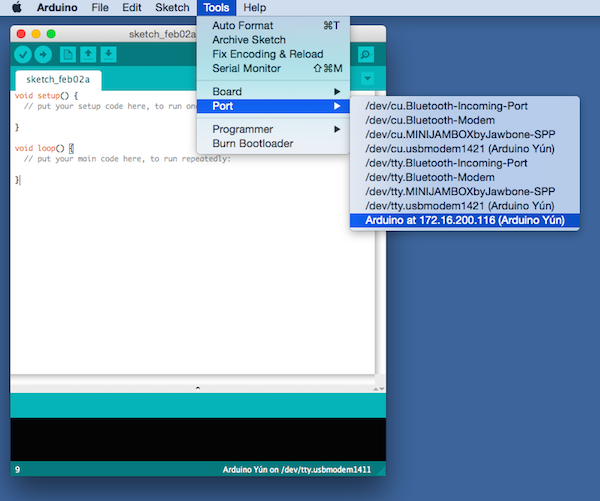Viewport: 600px width, 501px height.
Task: Select /dev/cu.usbmodem1421 (Arduino Yún) port
Action: point(465,149)
